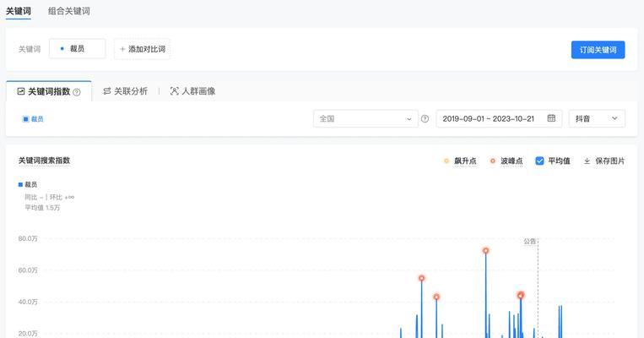The height and width of the screenshot is (338, 644).
Task: Expand the 全国 region dropdown
Action: 365,119
